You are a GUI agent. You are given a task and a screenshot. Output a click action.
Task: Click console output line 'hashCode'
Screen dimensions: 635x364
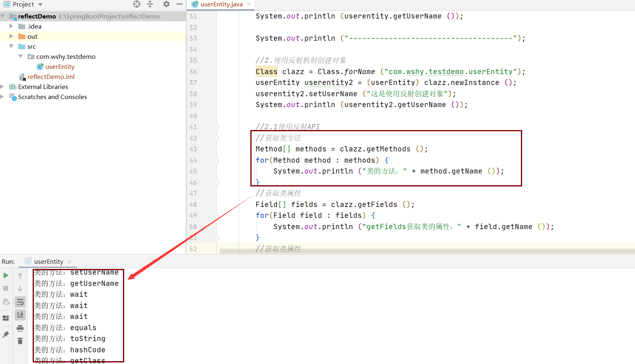tap(70, 350)
